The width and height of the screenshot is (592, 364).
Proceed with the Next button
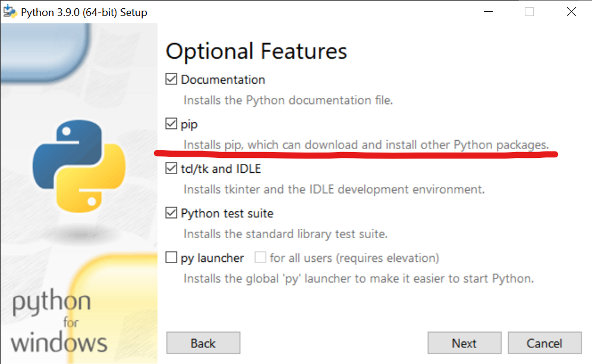click(x=464, y=343)
